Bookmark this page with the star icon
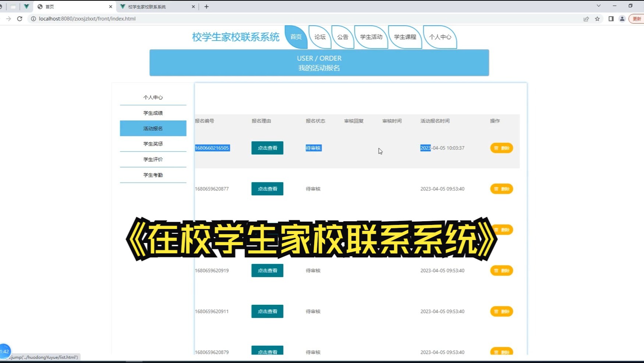This screenshot has width=644, height=363. tap(597, 19)
